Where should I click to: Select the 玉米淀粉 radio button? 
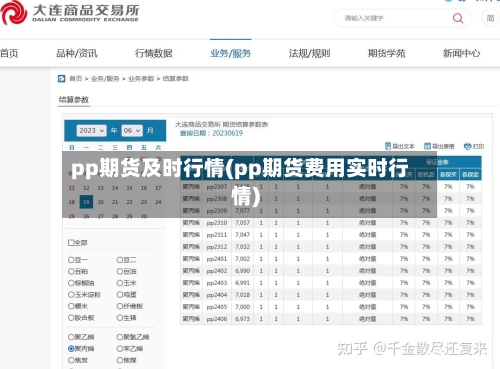[x=71, y=295]
